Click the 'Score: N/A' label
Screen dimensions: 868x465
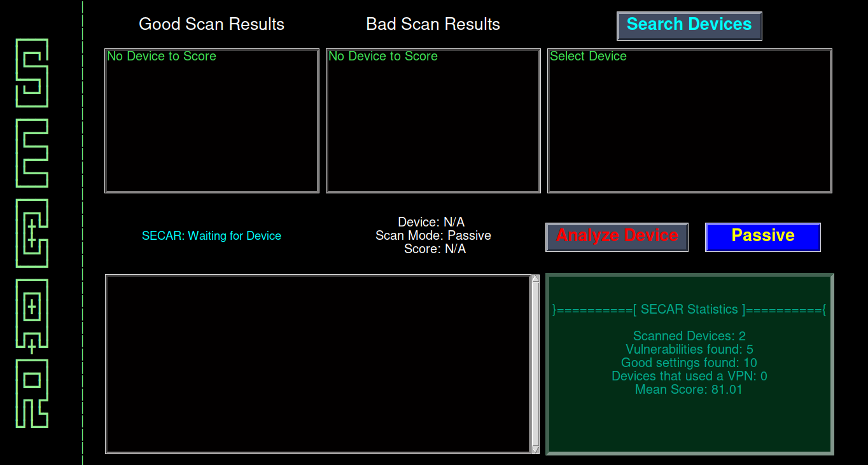click(x=435, y=249)
